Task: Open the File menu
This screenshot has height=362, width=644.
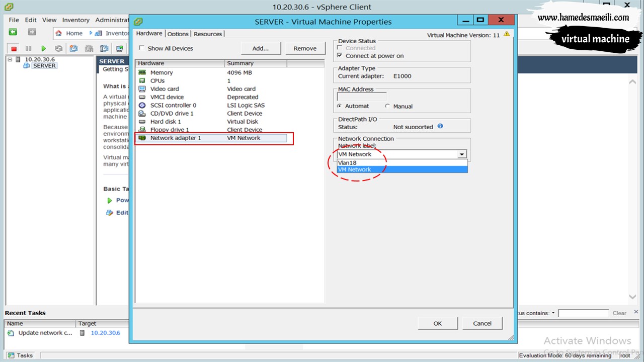Action: (14, 20)
